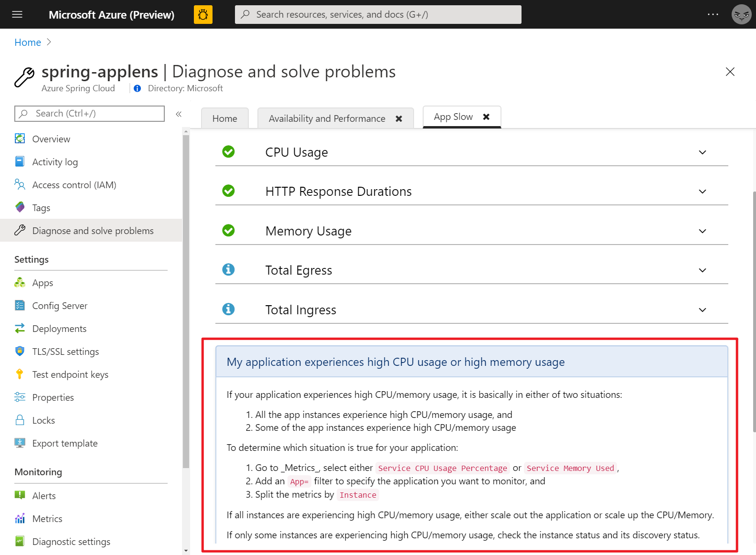756x555 pixels.
Task: Open Diagnose and solve problems menu item
Action: [x=91, y=230]
